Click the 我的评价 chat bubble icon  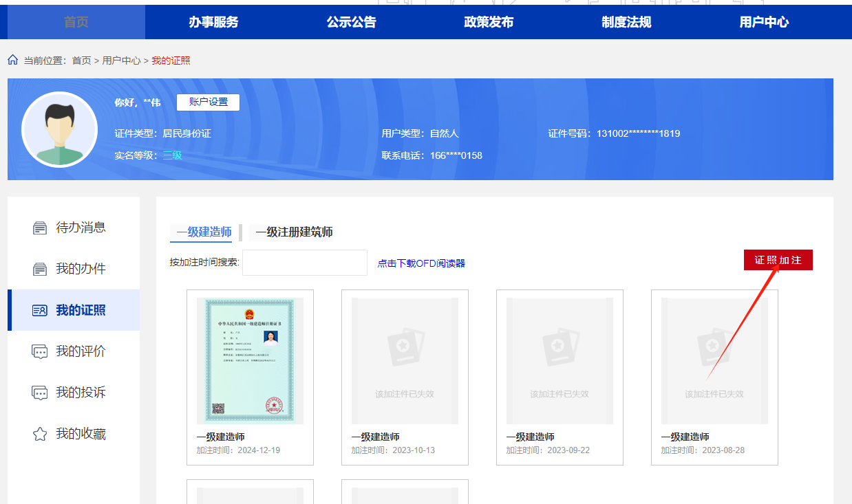coord(40,351)
